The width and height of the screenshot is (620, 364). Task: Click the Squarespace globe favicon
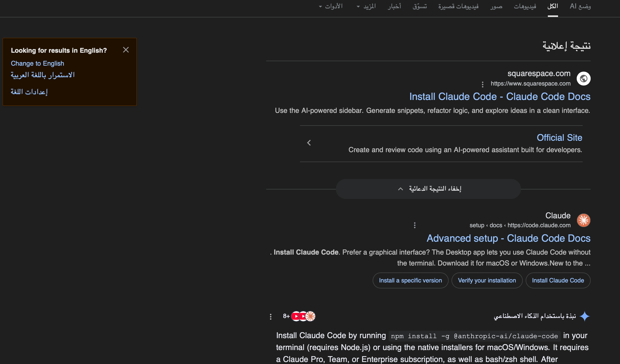click(x=583, y=79)
